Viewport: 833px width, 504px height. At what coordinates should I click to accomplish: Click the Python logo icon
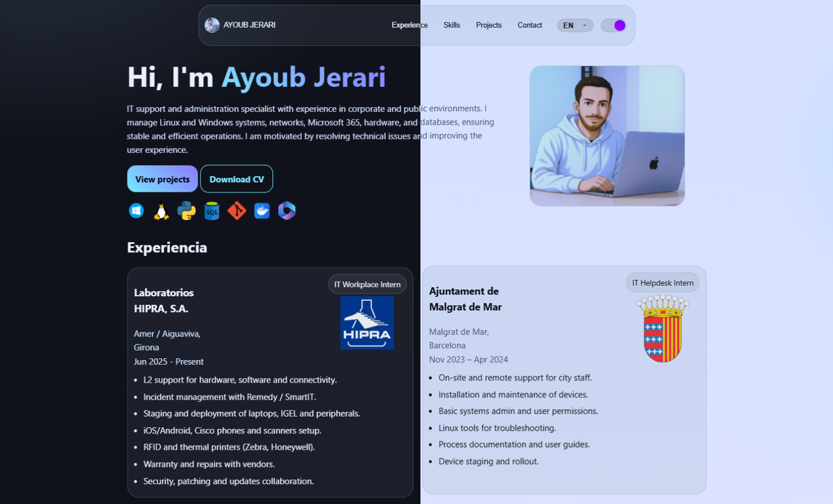(x=186, y=211)
